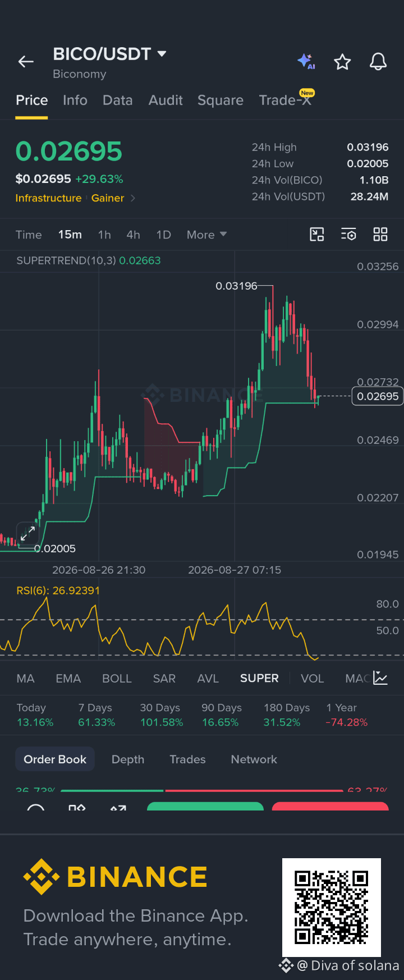Viewport: 404px width, 980px height.
Task: Select the 15m chart interval
Action: 70,235
